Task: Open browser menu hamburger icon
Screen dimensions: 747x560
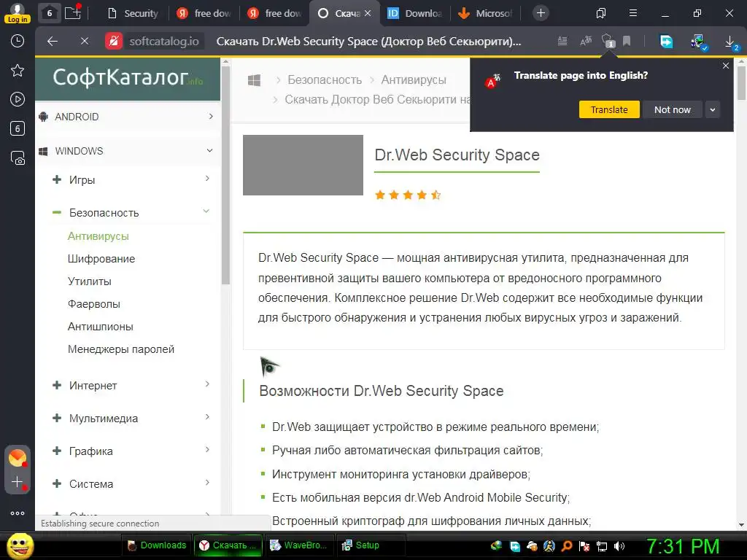Action: 632,13
